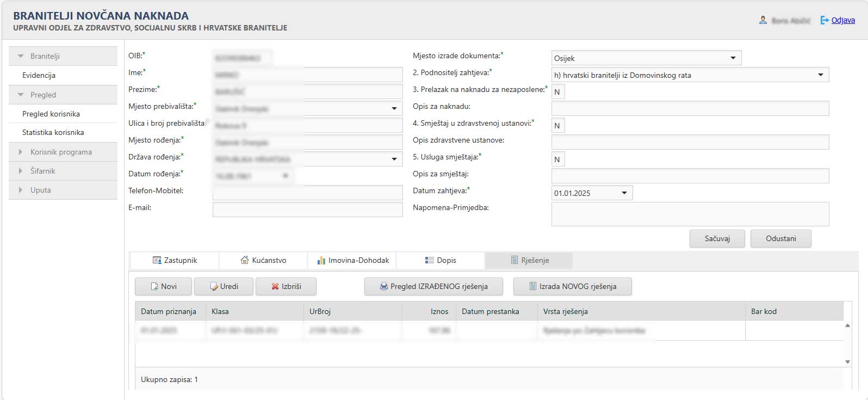
Task: Toggle Smještaj u zdravstvenoj ustanovi box
Action: pos(557,126)
